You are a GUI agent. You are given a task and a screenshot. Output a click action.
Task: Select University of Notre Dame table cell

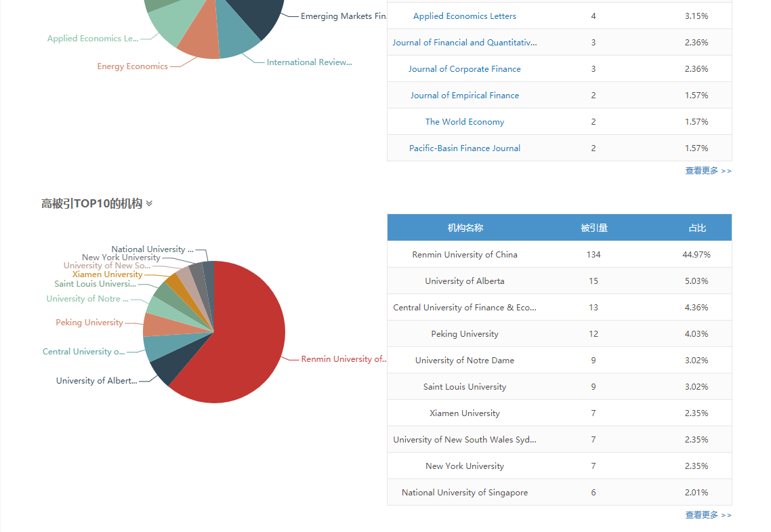point(465,361)
